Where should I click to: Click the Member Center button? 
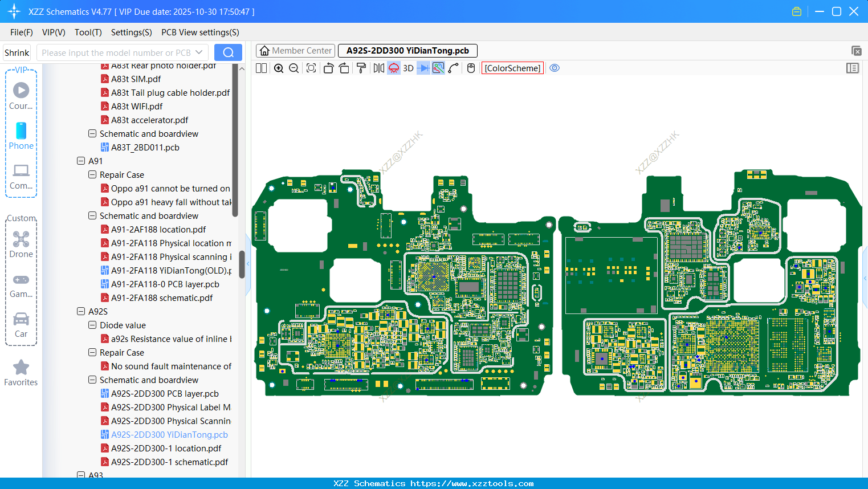[x=295, y=50]
